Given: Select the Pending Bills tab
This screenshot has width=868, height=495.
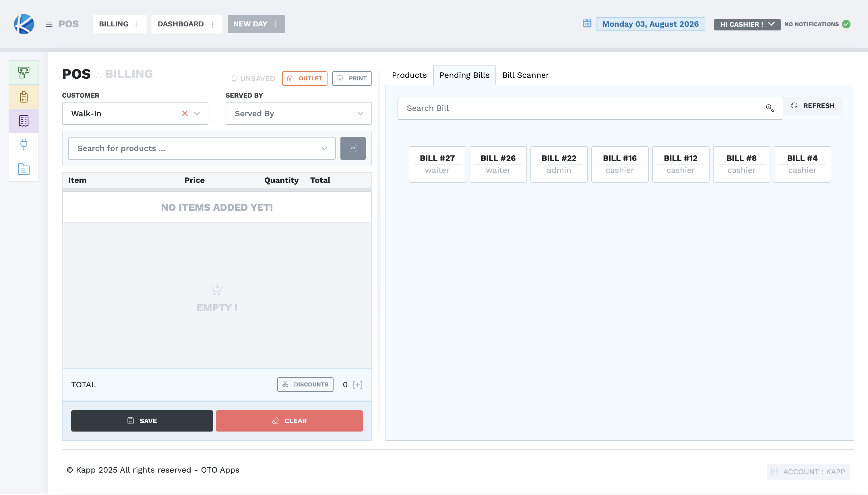Looking at the screenshot, I should 464,75.
